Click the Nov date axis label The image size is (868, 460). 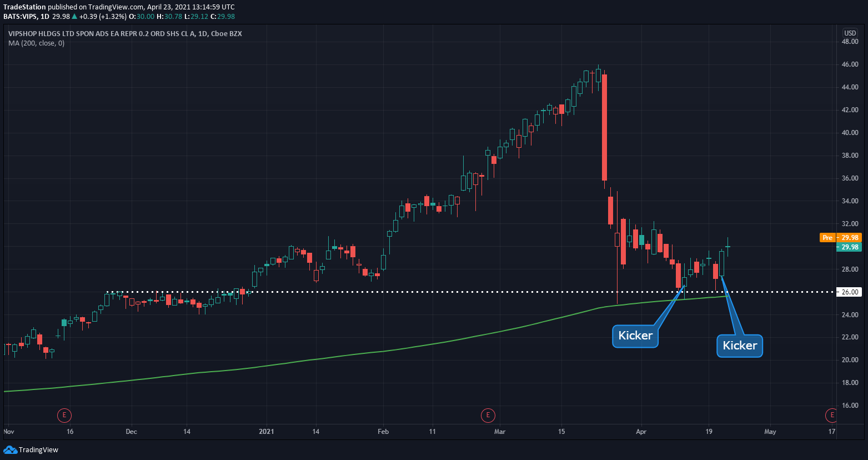click(x=8, y=431)
